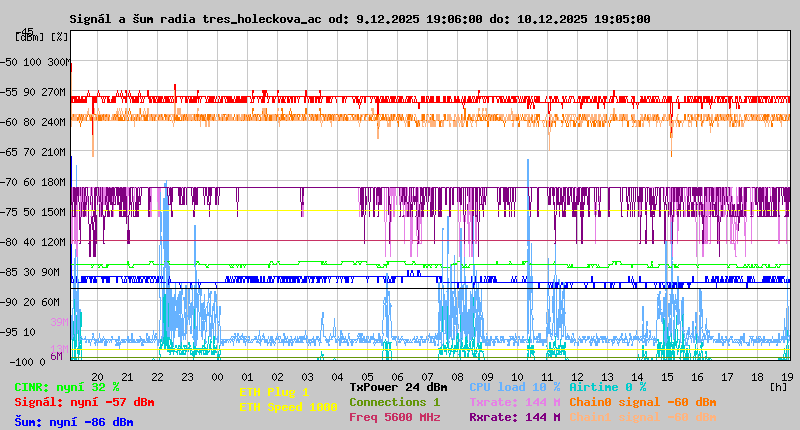
Task: Click the '03' hour tick on x-axis
Action: point(308,377)
